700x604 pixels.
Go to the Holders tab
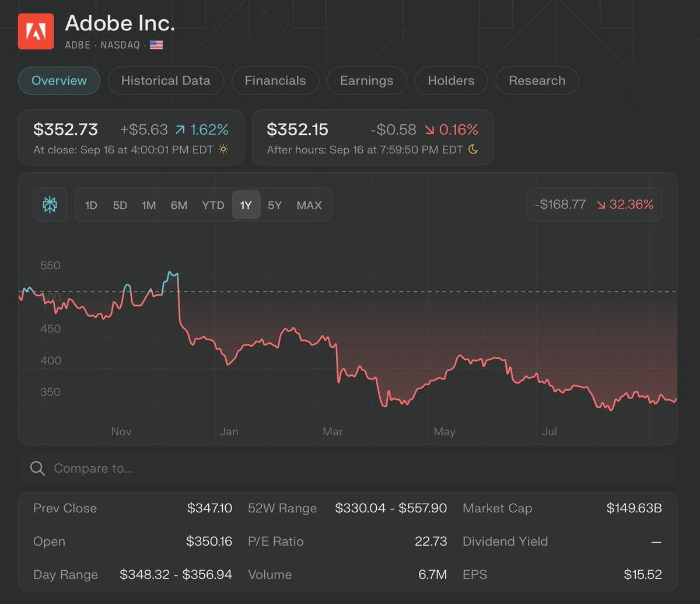[451, 81]
